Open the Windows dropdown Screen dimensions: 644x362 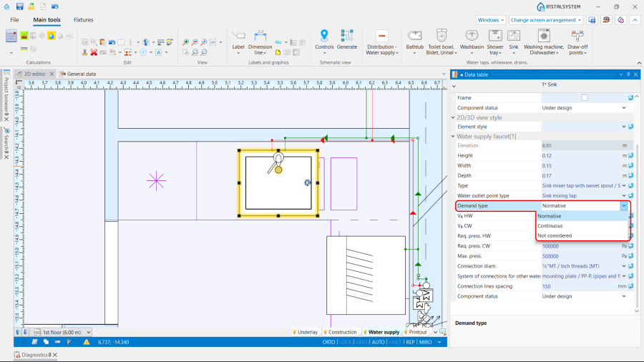point(490,20)
